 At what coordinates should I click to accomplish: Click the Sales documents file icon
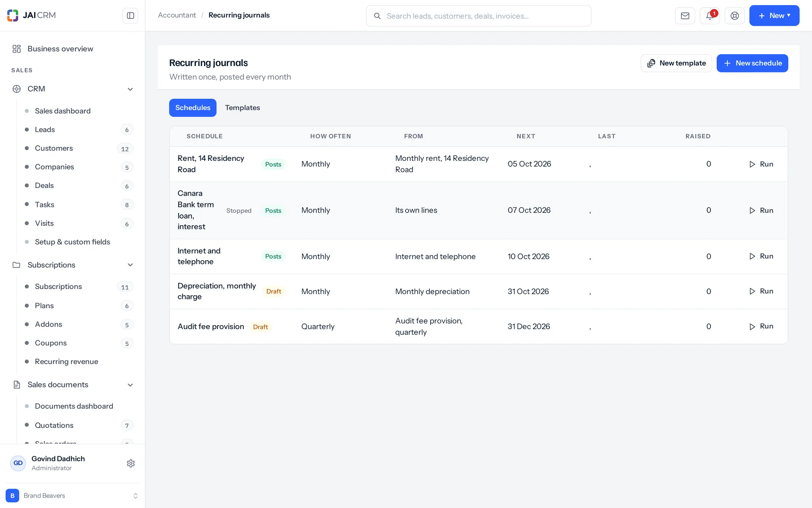coord(16,385)
